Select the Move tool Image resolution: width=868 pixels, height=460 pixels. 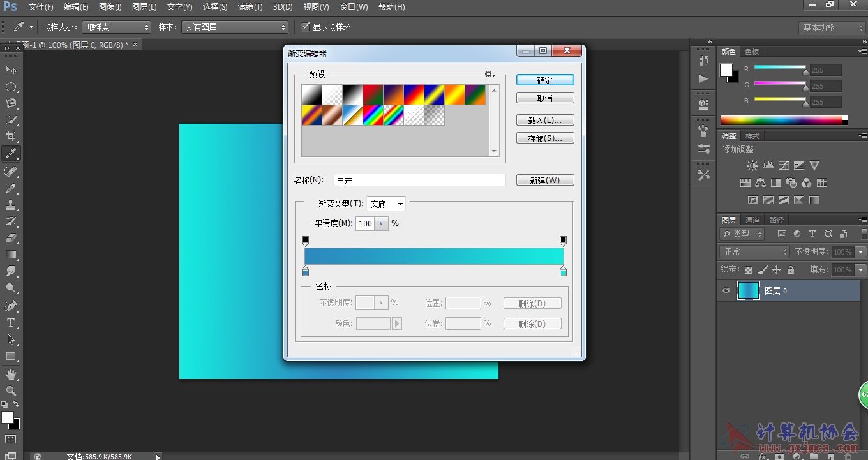click(x=11, y=70)
